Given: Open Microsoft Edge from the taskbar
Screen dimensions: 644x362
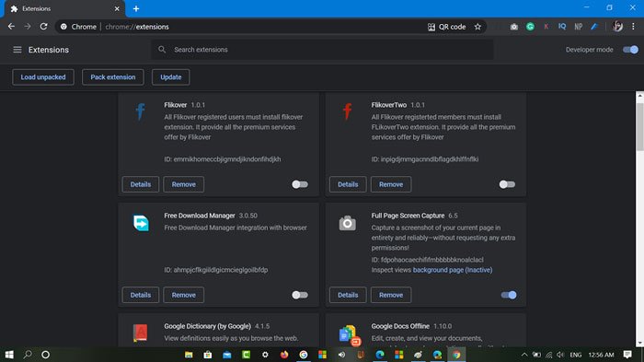Looking at the screenshot, I should point(380,355).
